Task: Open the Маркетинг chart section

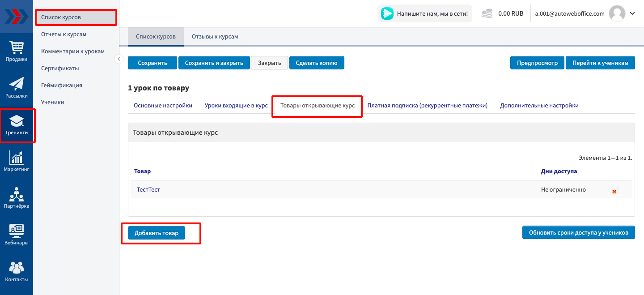Action: pos(17,162)
